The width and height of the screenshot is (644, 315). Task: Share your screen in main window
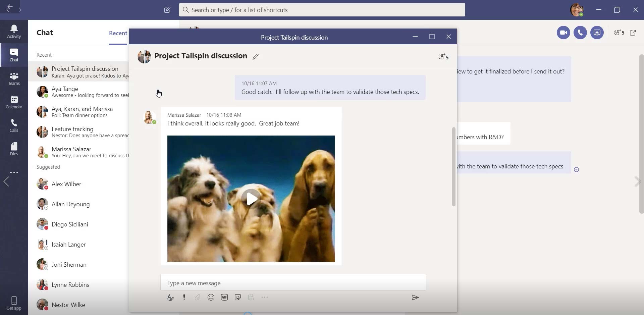click(x=597, y=33)
